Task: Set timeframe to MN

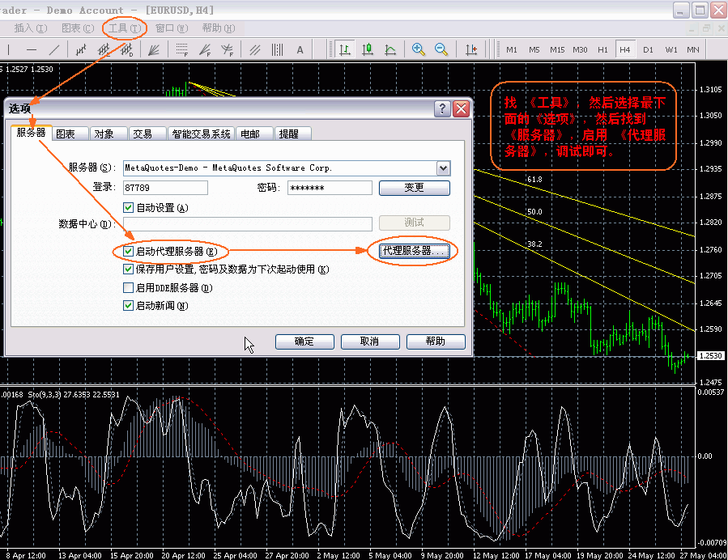Action: click(693, 49)
